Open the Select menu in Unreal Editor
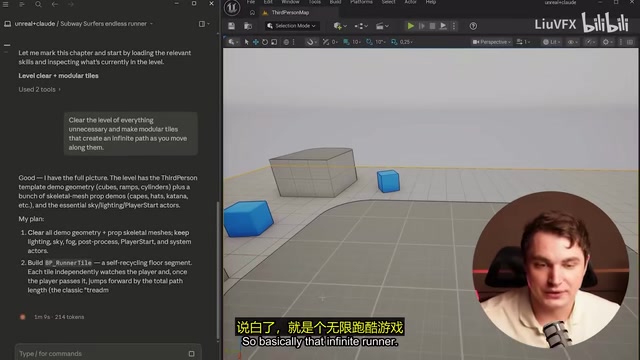Image resolution: width=640 pixels, height=360 pixels. [388, 2]
